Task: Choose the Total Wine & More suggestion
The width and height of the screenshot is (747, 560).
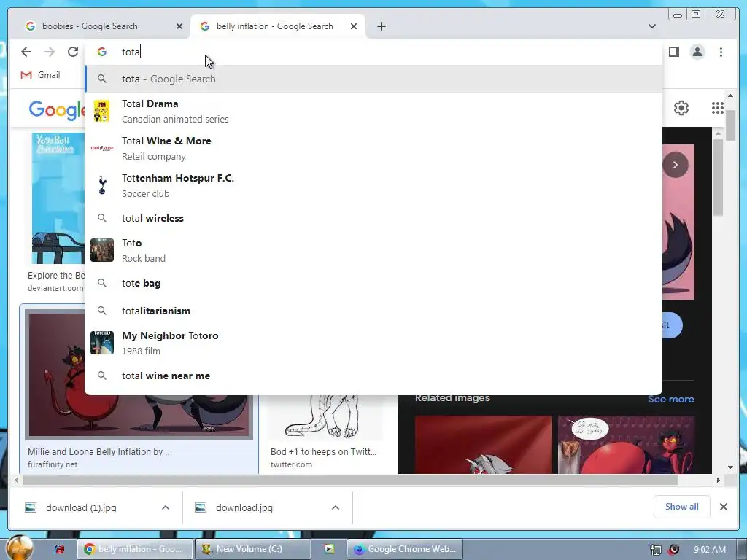Action: pyautogui.click(x=373, y=149)
